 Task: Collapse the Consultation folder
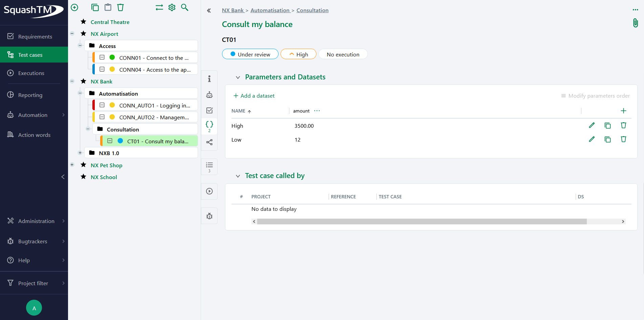(88, 129)
